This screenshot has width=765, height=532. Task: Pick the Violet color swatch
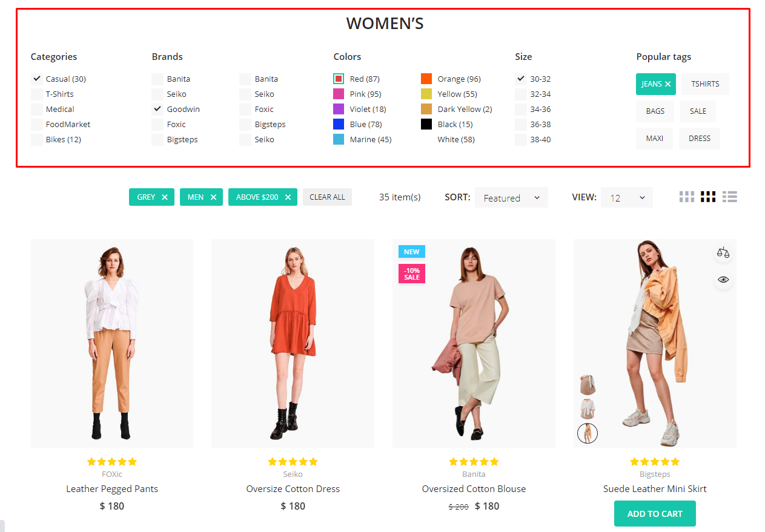click(339, 109)
